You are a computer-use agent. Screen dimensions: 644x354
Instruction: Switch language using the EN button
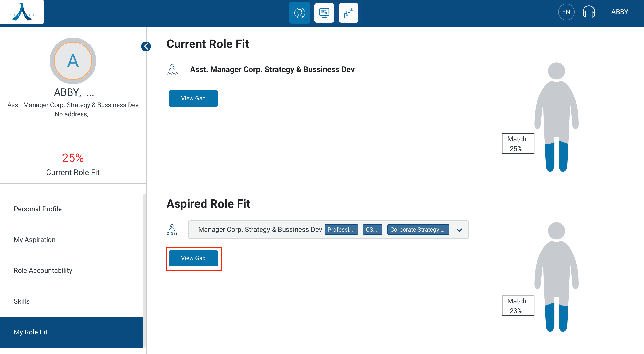[x=566, y=12]
